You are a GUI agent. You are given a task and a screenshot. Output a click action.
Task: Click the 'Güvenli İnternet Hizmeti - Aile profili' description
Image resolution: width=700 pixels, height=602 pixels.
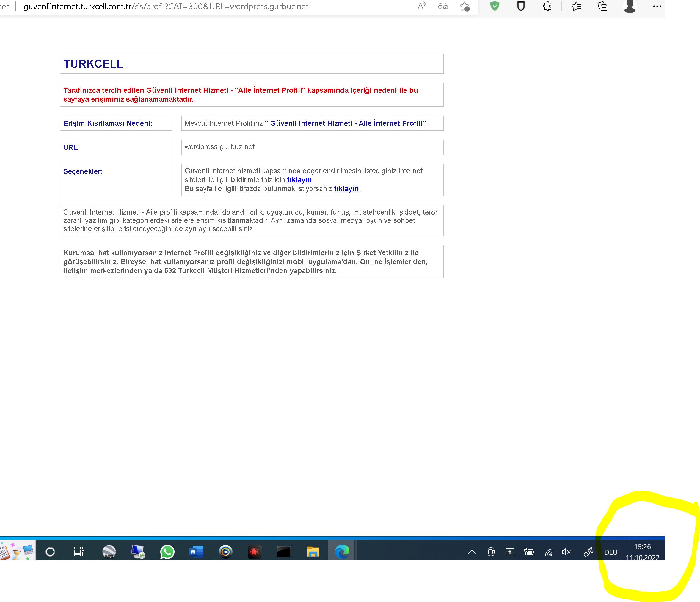tap(251, 220)
